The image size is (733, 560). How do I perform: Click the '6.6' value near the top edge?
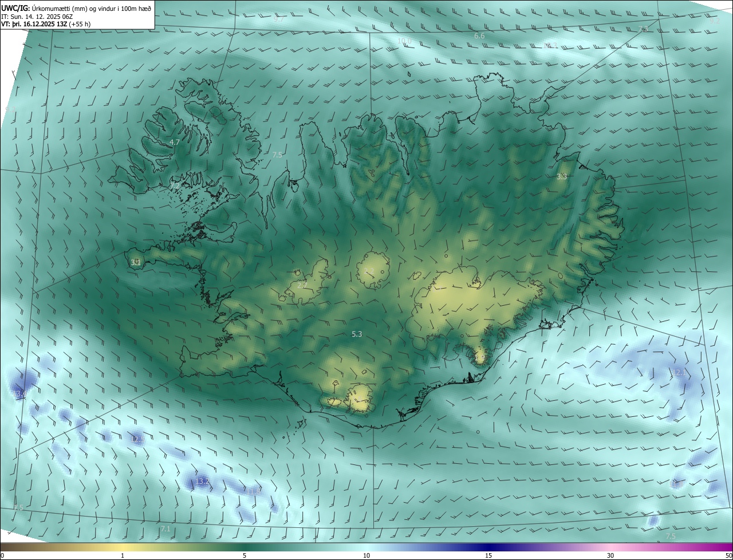[479, 36]
